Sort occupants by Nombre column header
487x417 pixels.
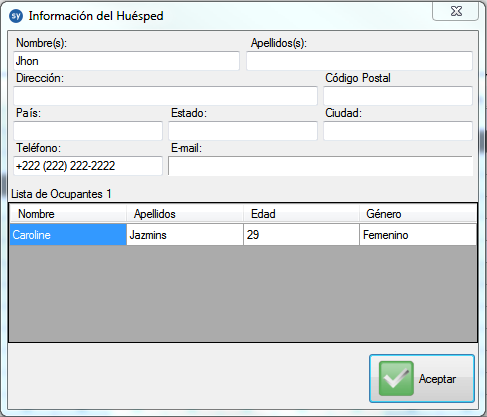68,214
